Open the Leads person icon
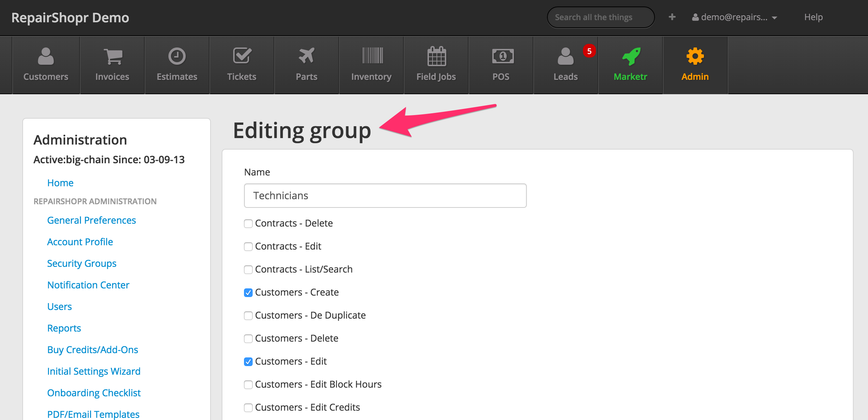 coord(565,56)
